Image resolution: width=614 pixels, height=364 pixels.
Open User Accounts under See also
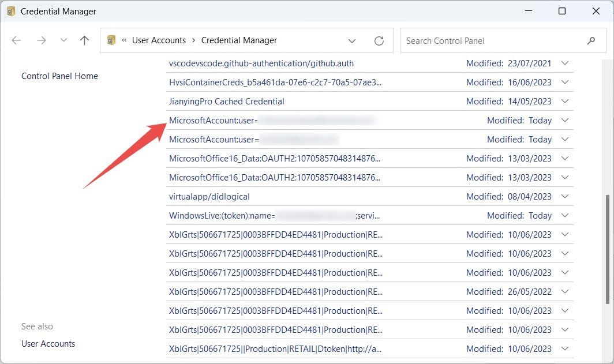48,344
